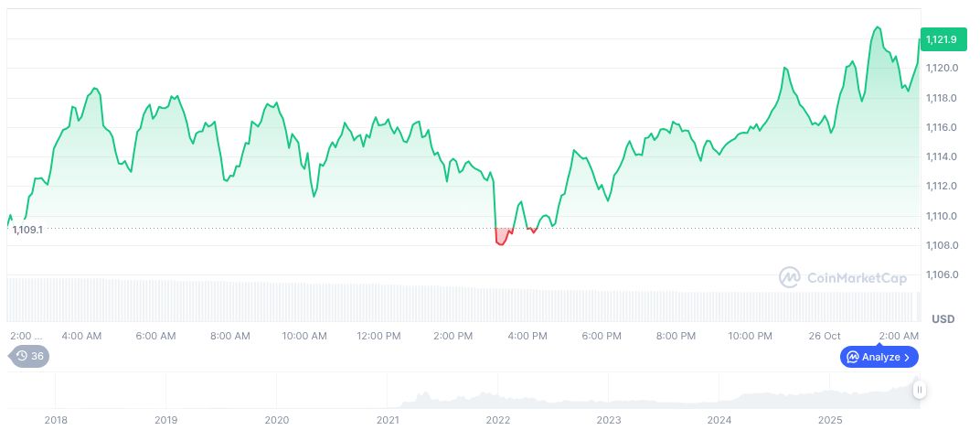
Task: Select 2022 on the range navigator
Action: 497,420
